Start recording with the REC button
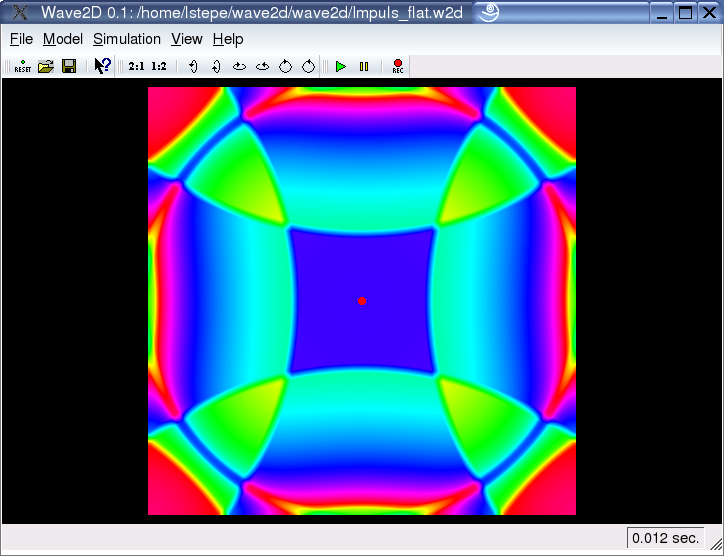This screenshot has height=556, width=724. [397, 66]
